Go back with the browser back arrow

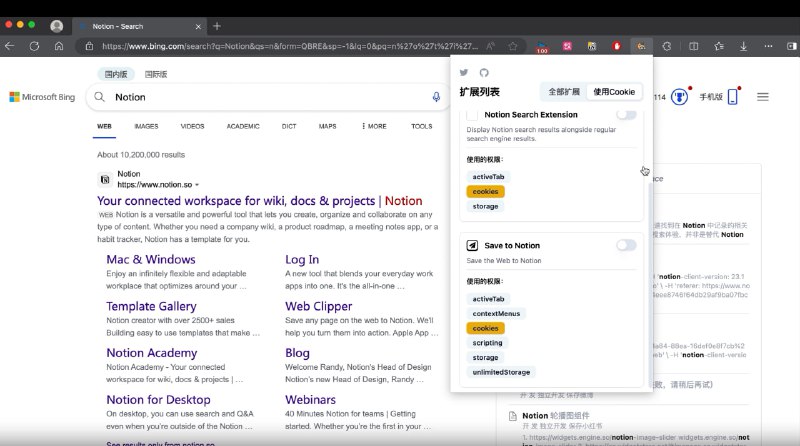(10, 46)
